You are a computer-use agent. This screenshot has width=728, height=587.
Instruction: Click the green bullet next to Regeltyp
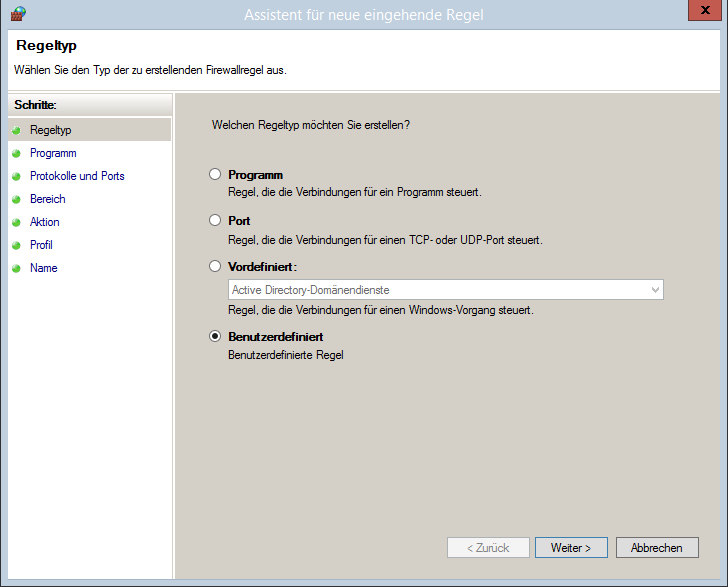pyautogui.click(x=16, y=130)
